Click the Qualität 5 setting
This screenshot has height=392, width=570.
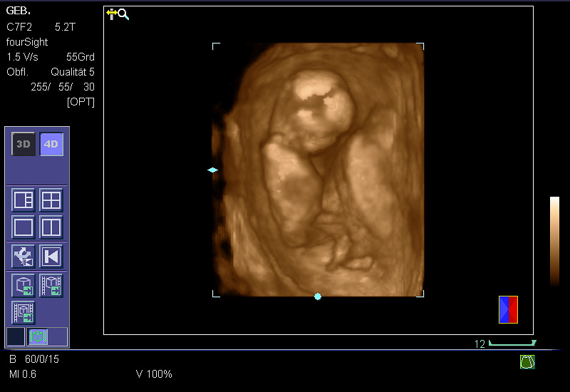pyautogui.click(x=73, y=72)
